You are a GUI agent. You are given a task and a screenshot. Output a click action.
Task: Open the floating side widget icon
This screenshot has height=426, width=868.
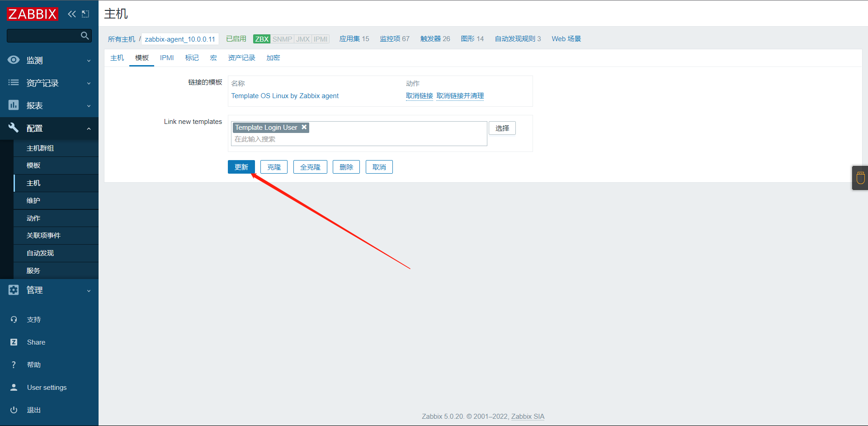[860, 178]
